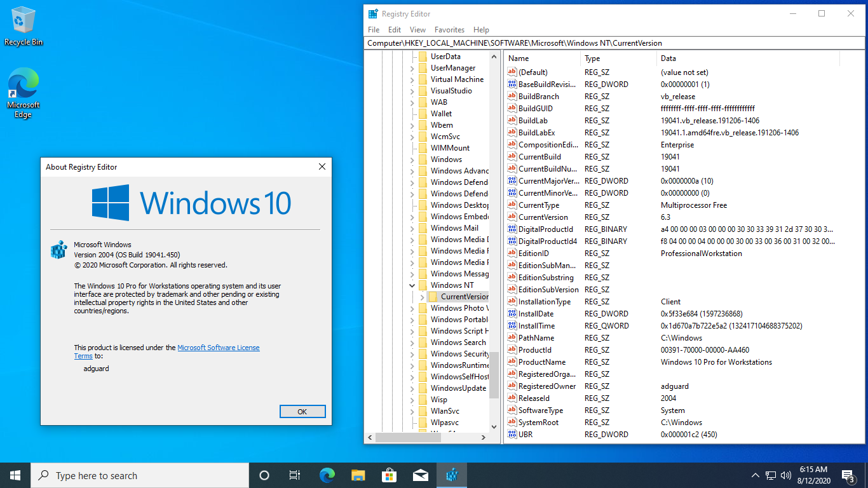Select the ProductId value row
The height and width of the screenshot is (488, 868).
685,350
